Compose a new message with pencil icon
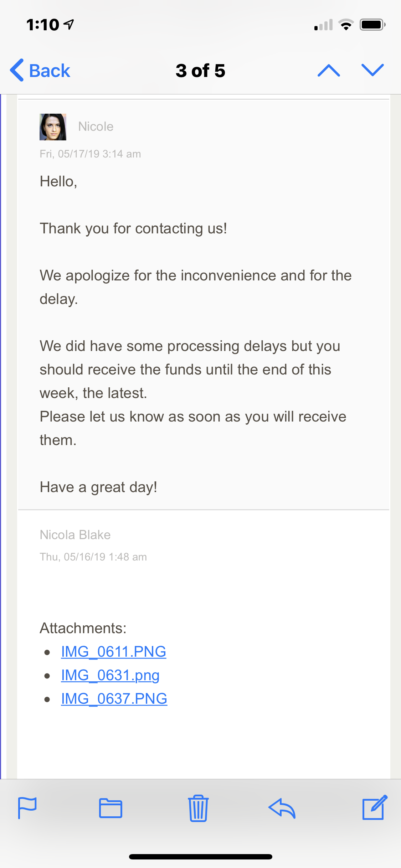401x868 pixels. [374, 807]
